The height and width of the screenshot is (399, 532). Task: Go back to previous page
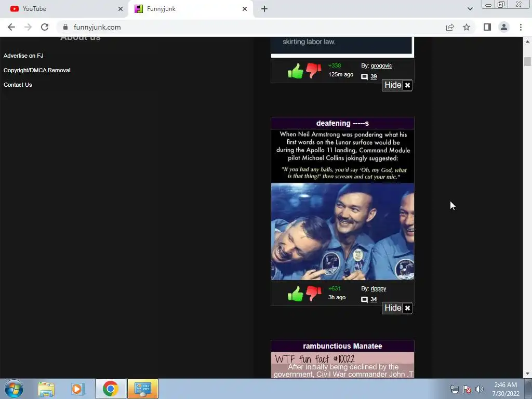pos(11,27)
